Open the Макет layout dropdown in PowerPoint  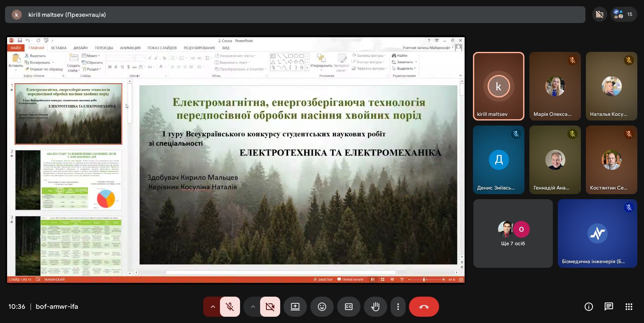(x=91, y=56)
